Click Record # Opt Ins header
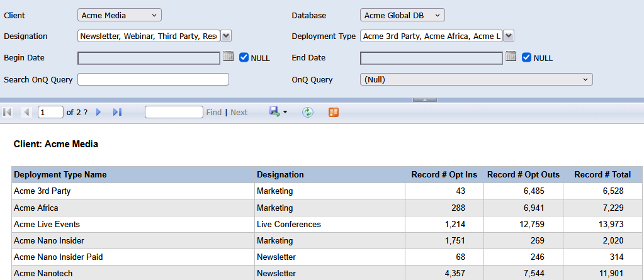The width and height of the screenshot is (644, 280). (444, 174)
